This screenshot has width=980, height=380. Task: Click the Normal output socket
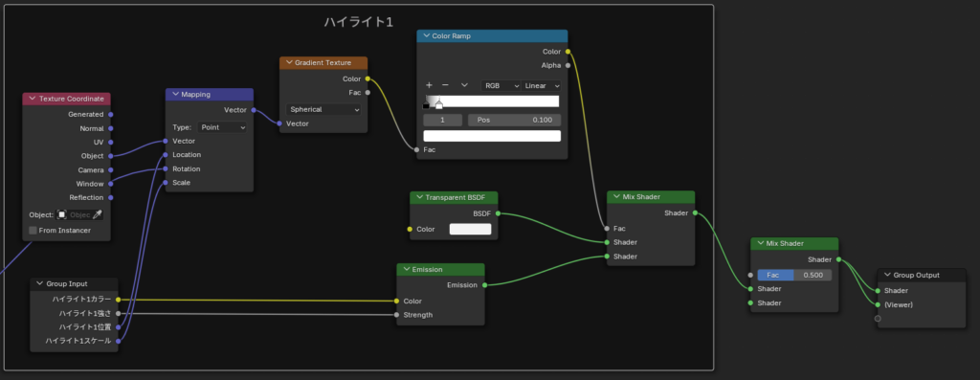pos(111,128)
